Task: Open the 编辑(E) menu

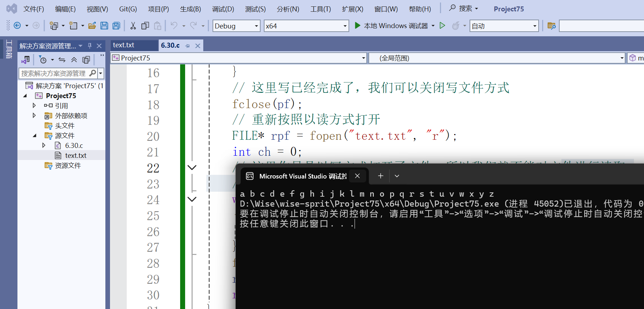Action: (x=65, y=9)
